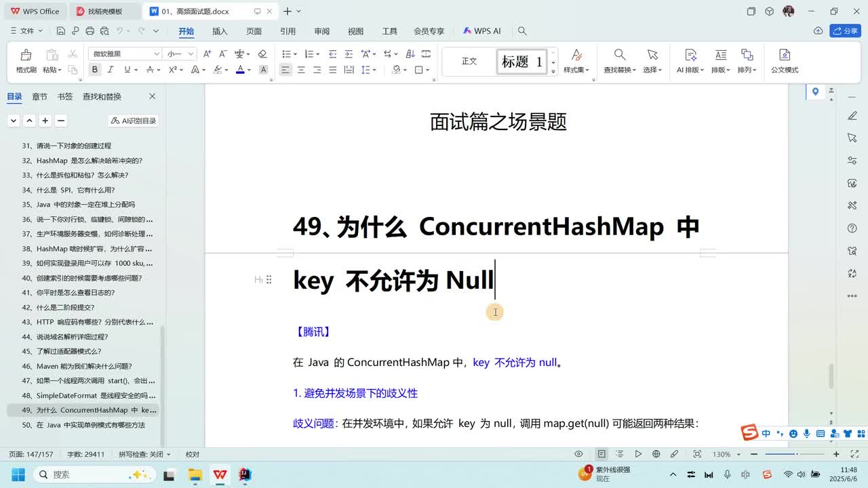Click the save icon in quick access bar
This screenshot has width=868, height=488.
point(60,31)
